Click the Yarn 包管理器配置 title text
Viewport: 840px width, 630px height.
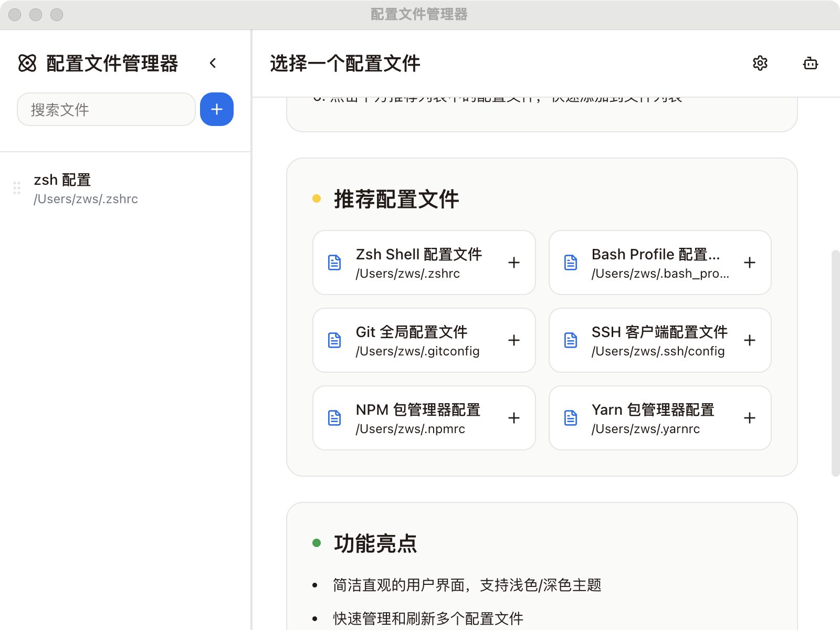653,409
